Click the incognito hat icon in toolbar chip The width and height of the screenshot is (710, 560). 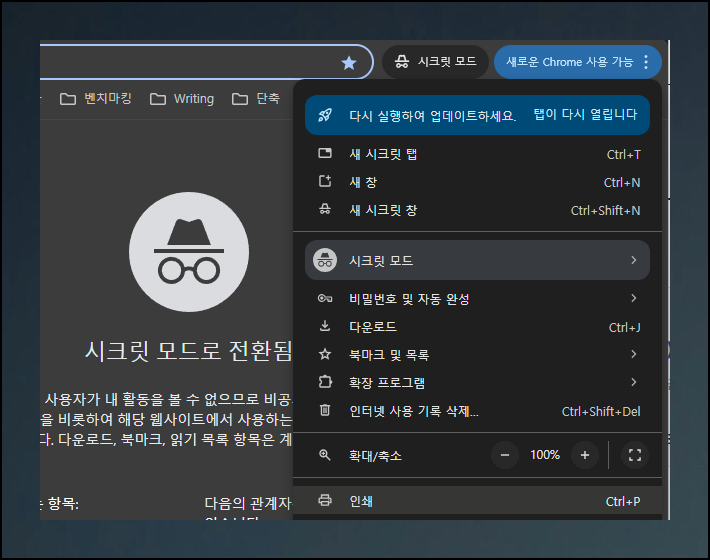pos(402,61)
